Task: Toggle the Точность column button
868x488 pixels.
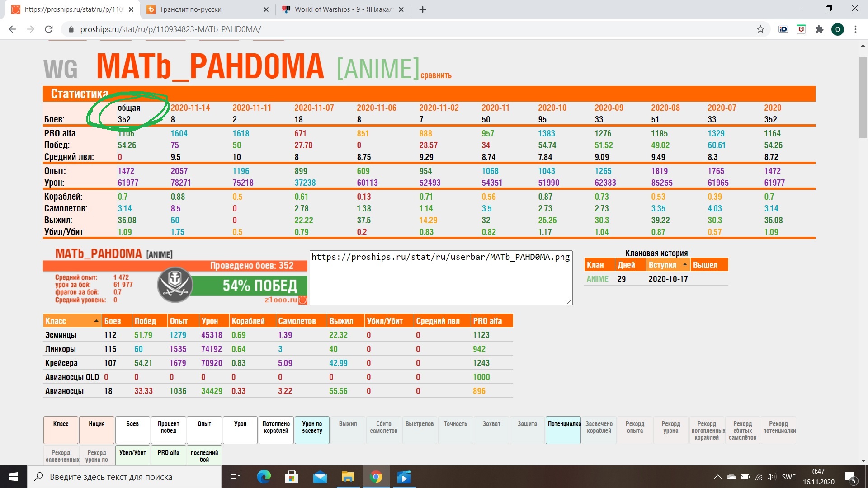Action: click(456, 430)
